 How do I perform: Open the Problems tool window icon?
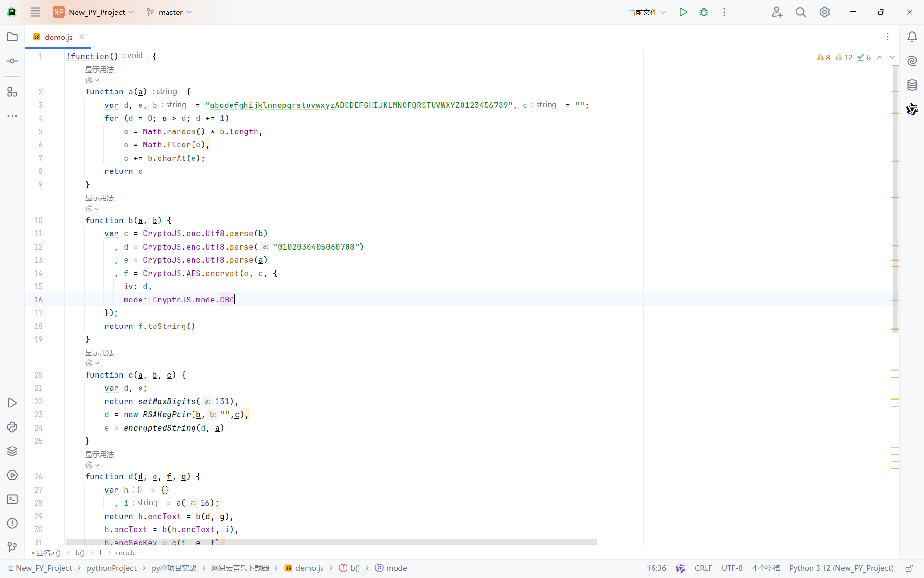pos(13,524)
